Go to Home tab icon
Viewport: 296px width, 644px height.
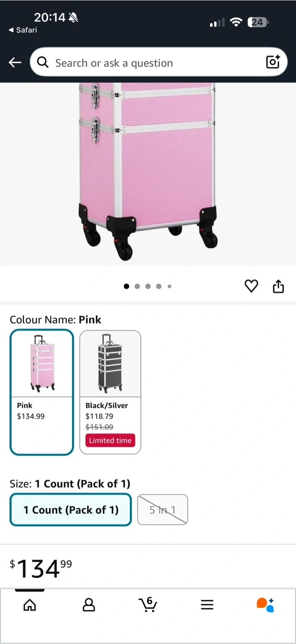click(30, 605)
